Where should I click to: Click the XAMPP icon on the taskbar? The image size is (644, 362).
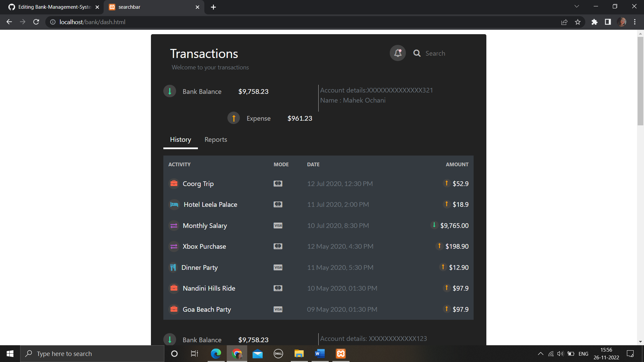(x=340, y=353)
